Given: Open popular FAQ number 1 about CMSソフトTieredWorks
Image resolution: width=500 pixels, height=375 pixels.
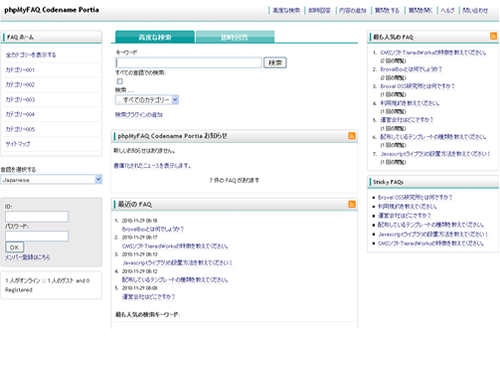Looking at the screenshot, I should coord(433,53).
